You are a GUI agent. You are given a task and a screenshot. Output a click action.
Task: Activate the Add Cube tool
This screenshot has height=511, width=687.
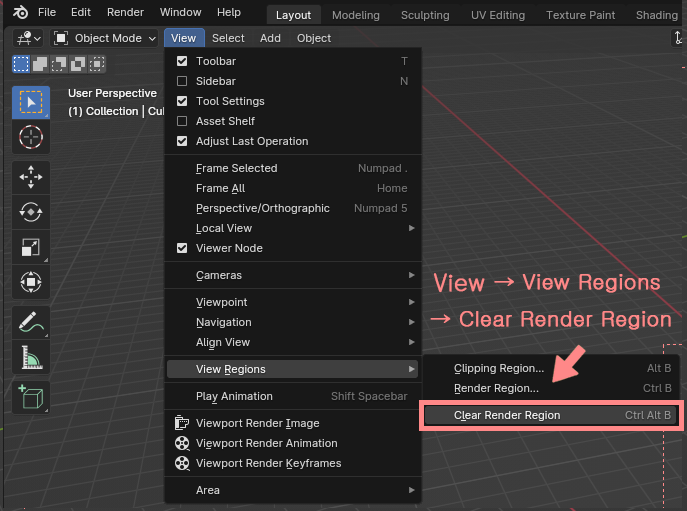[31, 397]
